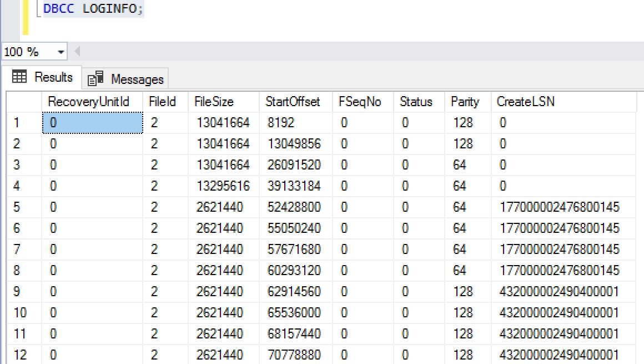
Task: Switch to the Results tab
Action: click(x=43, y=77)
